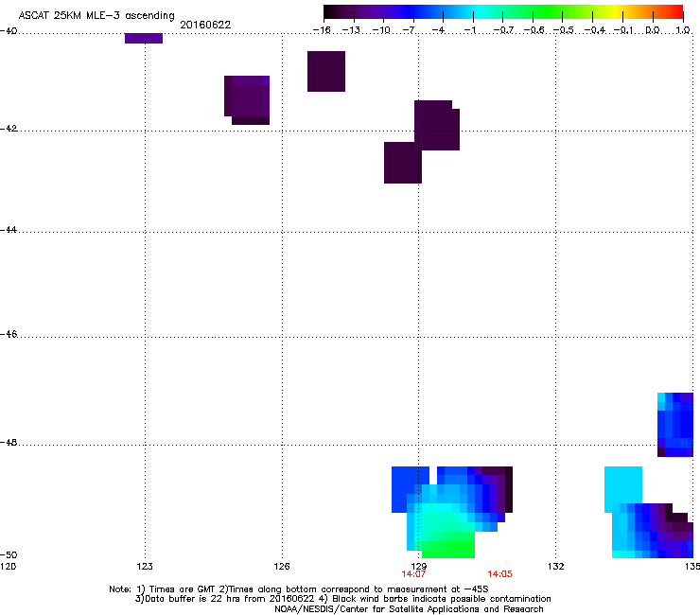700x615 pixels.
Task: Click the note line about "Data buffer is 22 hrs"
Action: tap(342, 599)
